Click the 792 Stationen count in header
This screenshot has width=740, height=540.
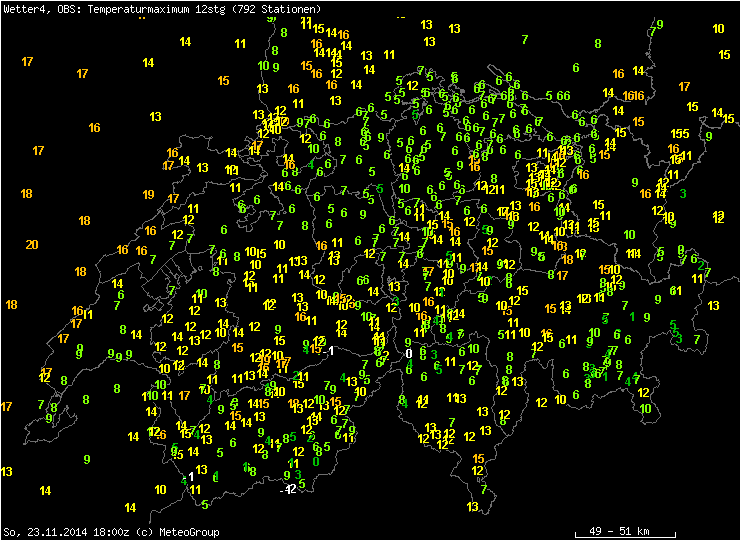(283, 9)
